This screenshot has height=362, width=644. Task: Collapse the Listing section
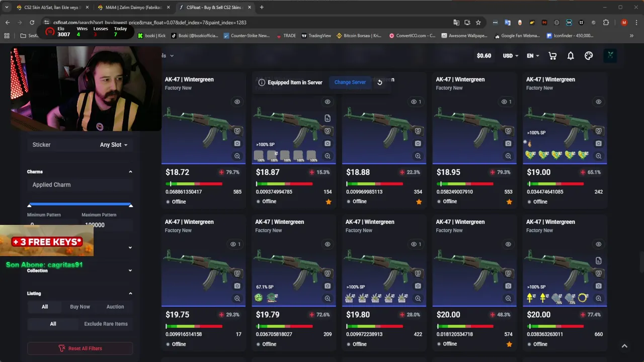click(130, 294)
